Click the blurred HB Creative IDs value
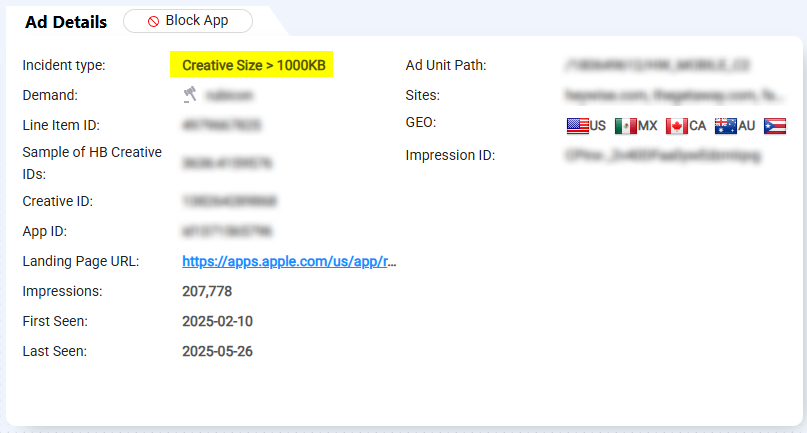The width and height of the screenshot is (807, 433). tap(227, 163)
